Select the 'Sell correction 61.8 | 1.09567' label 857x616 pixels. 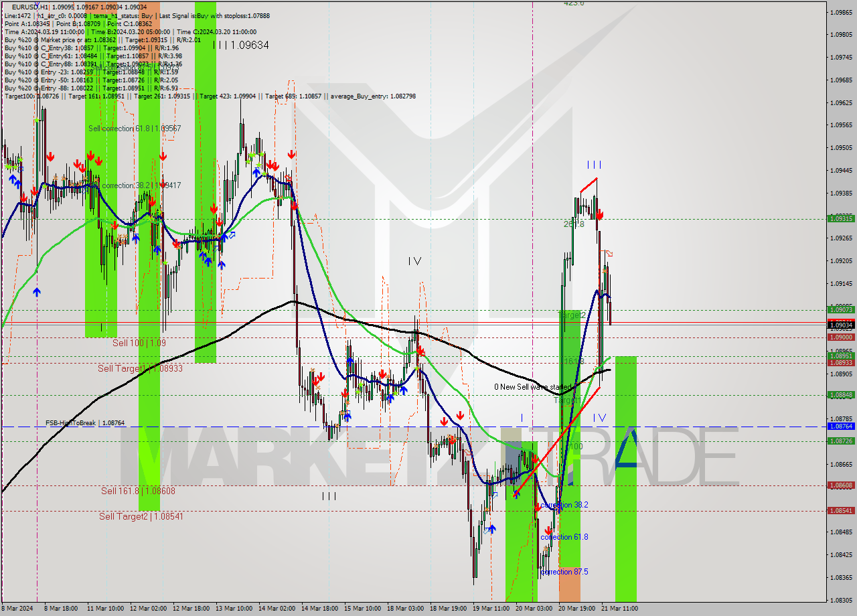(x=135, y=128)
